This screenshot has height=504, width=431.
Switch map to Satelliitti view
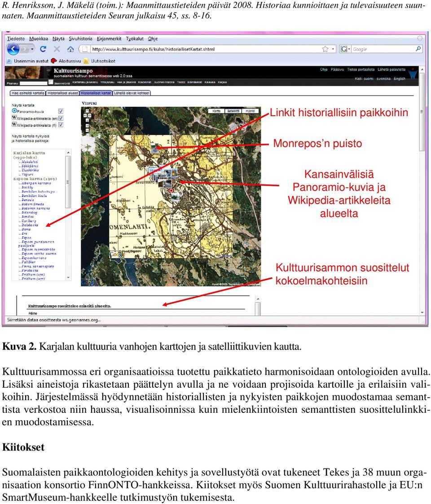tap(233, 111)
